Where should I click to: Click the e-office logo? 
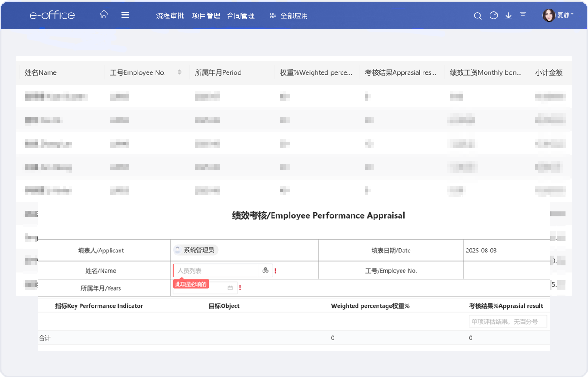[x=52, y=15]
